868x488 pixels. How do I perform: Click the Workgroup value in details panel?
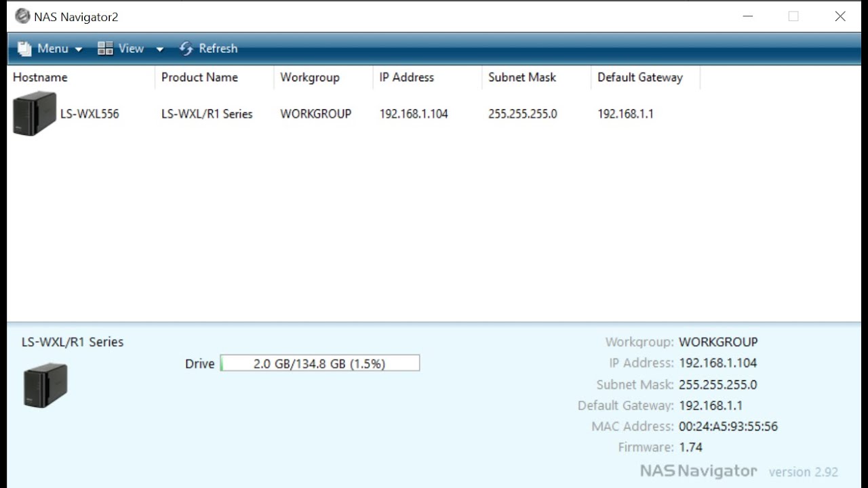coord(718,342)
